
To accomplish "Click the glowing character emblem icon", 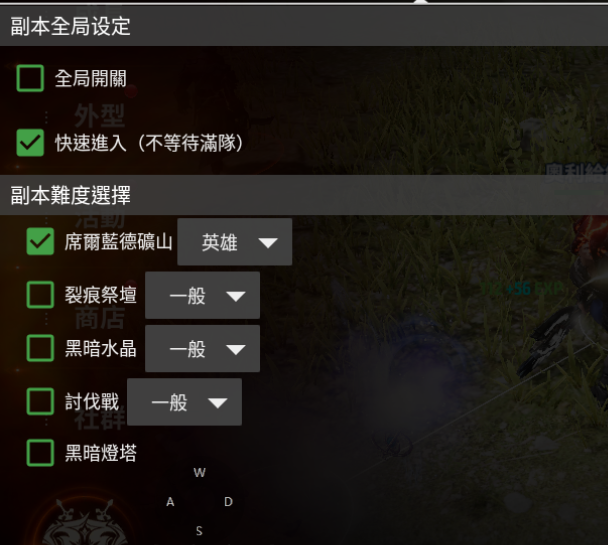I will tap(86, 522).
